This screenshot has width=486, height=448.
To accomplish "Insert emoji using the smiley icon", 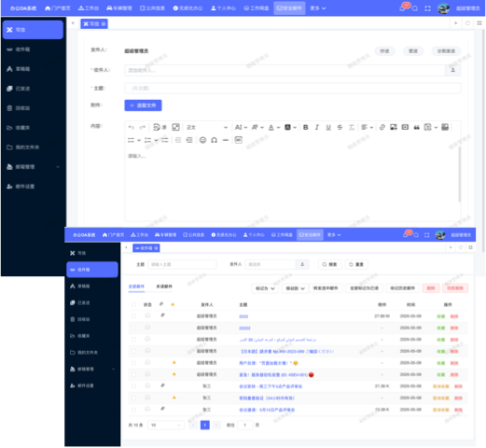I will coord(202,140).
